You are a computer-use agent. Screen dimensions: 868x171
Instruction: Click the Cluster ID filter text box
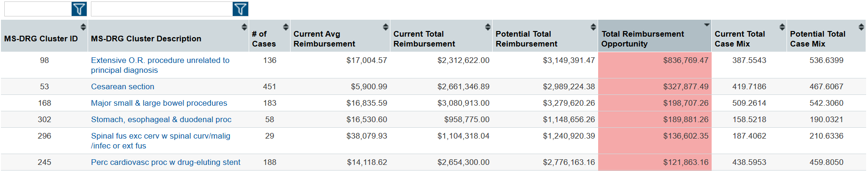pyautogui.click(x=38, y=9)
